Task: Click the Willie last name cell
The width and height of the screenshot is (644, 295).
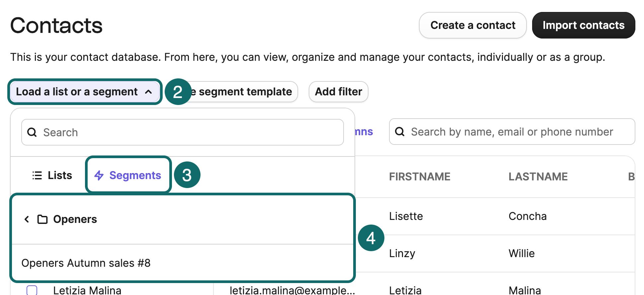Action: tap(522, 253)
